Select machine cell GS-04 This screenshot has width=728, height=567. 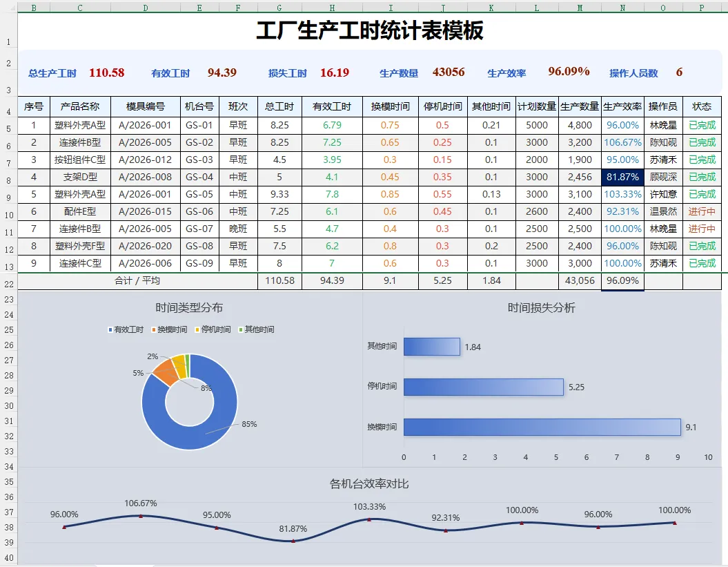point(199,177)
